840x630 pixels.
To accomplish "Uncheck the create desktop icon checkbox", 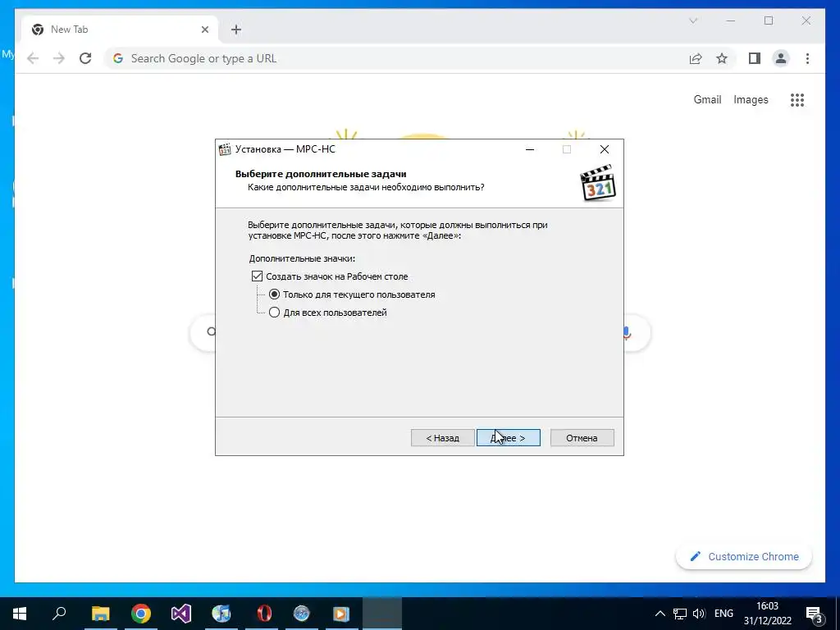I will click(x=257, y=276).
